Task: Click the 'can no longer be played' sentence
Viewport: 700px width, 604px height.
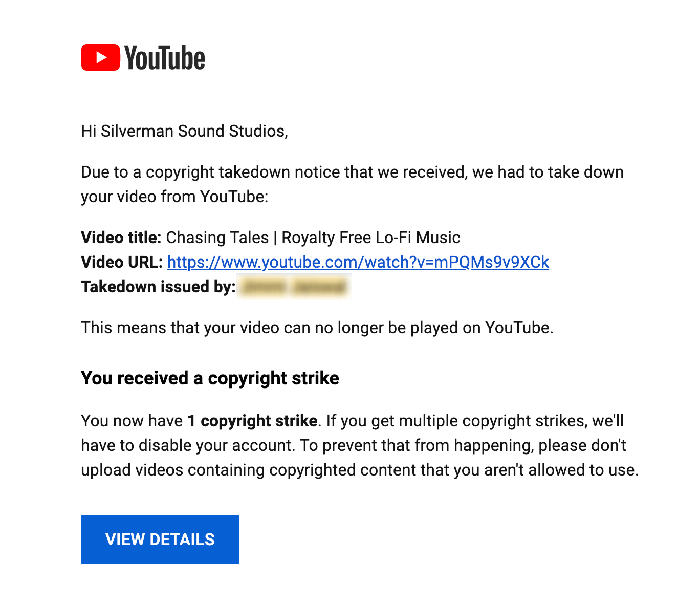Action: point(317,328)
